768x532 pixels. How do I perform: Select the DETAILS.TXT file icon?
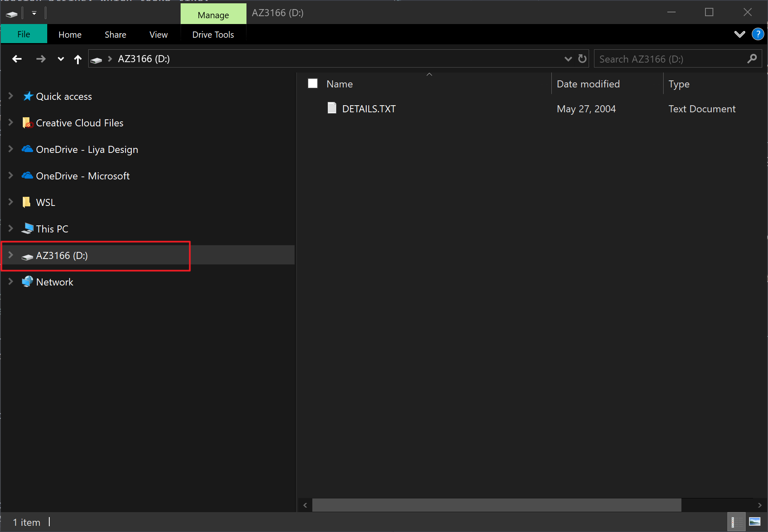(x=332, y=108)
